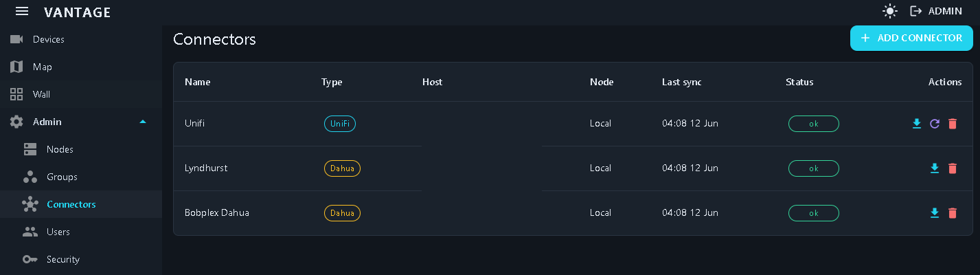Open Groups under Admin
Viewport: 980px width, 275px height.
click(x=81, y=177)
